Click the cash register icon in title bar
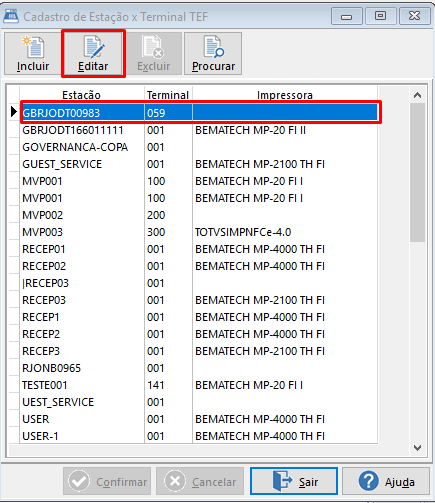Viewport: 435px width, 503px height. 11,16
